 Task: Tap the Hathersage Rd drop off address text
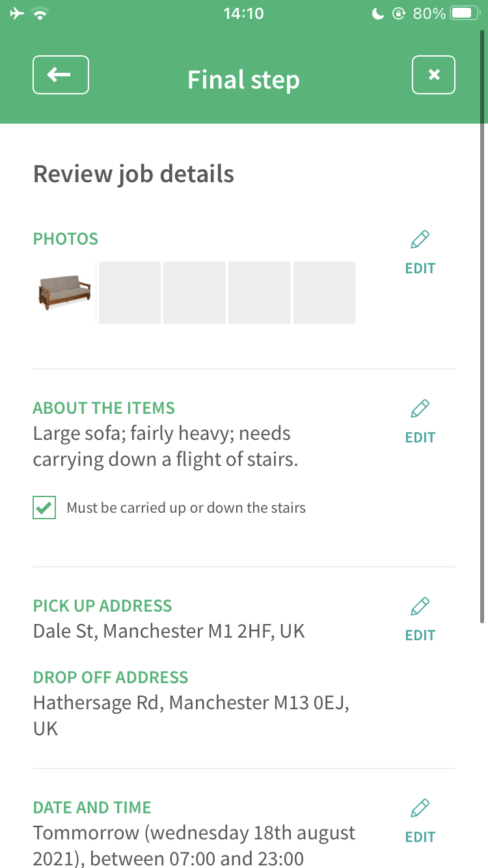[x=191, y=715]
